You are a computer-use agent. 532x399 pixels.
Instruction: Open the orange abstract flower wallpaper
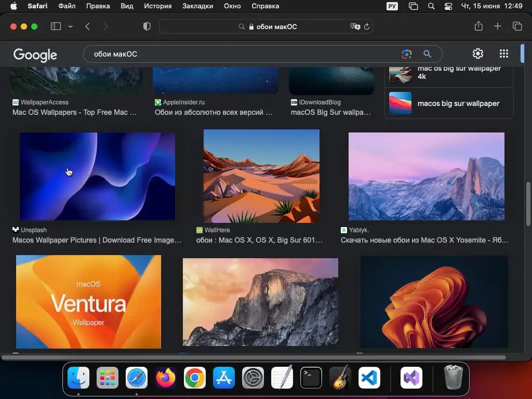434,302
